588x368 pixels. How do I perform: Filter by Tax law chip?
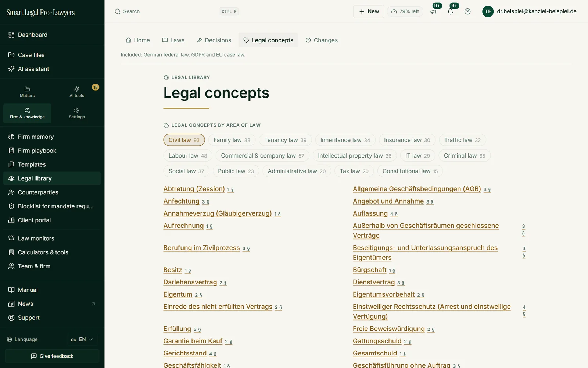(354, 171)
